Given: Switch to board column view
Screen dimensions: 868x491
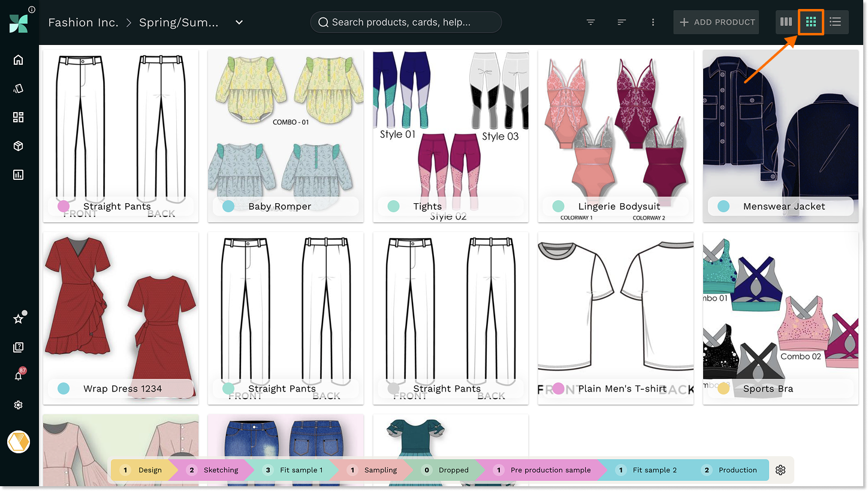Looking at the screenshot, I should coord(786,22).
